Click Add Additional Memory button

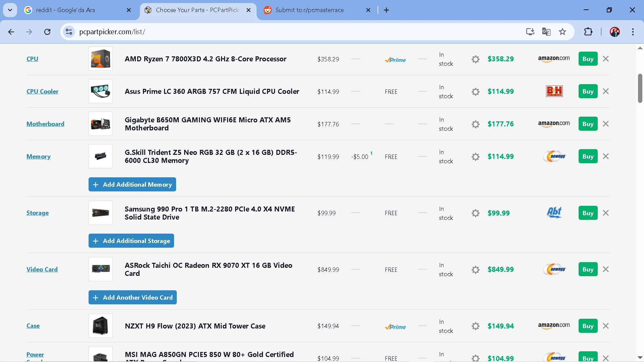click(132, 185)
